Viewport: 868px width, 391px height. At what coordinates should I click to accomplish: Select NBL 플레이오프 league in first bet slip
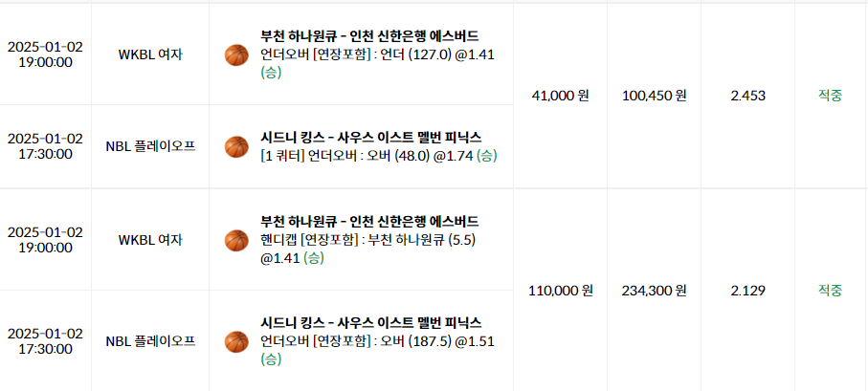pos(150,146)
